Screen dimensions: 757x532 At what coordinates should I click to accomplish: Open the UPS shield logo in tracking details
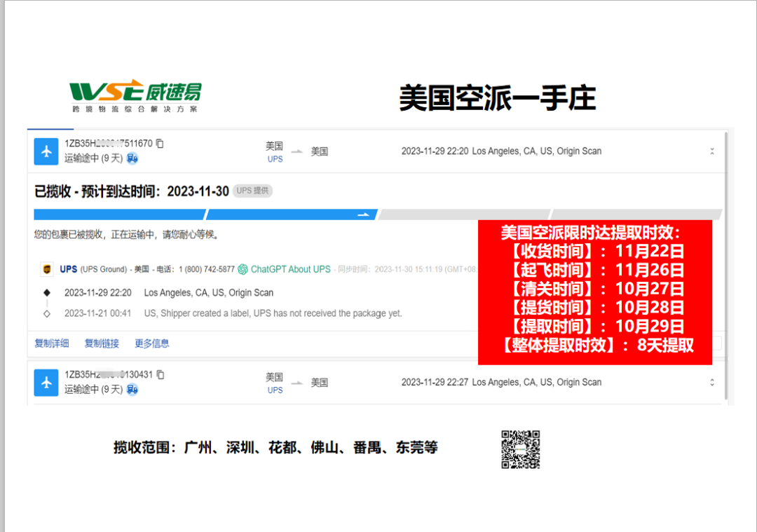coord(47,268)
